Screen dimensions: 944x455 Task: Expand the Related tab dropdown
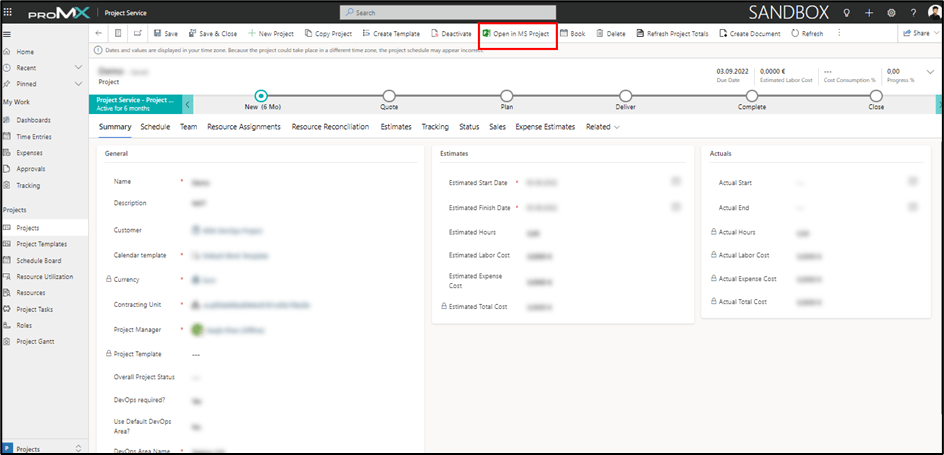click(603, 127)
